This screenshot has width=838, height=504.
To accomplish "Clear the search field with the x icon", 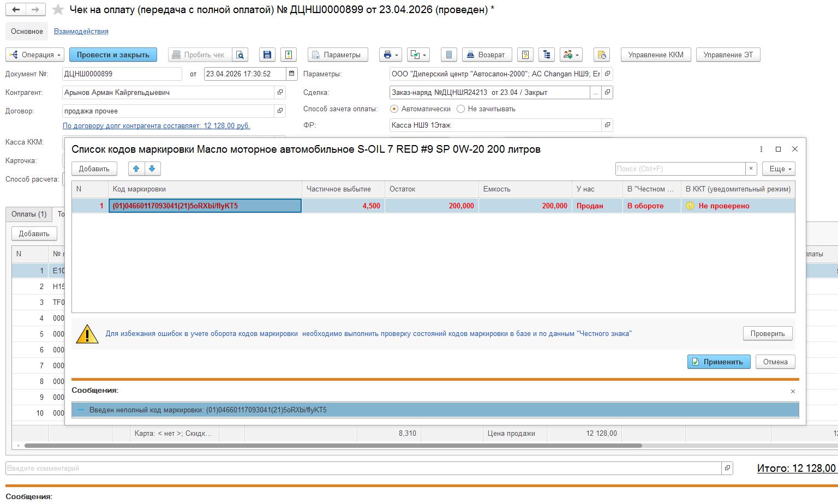I will click(x=751, y=169).
